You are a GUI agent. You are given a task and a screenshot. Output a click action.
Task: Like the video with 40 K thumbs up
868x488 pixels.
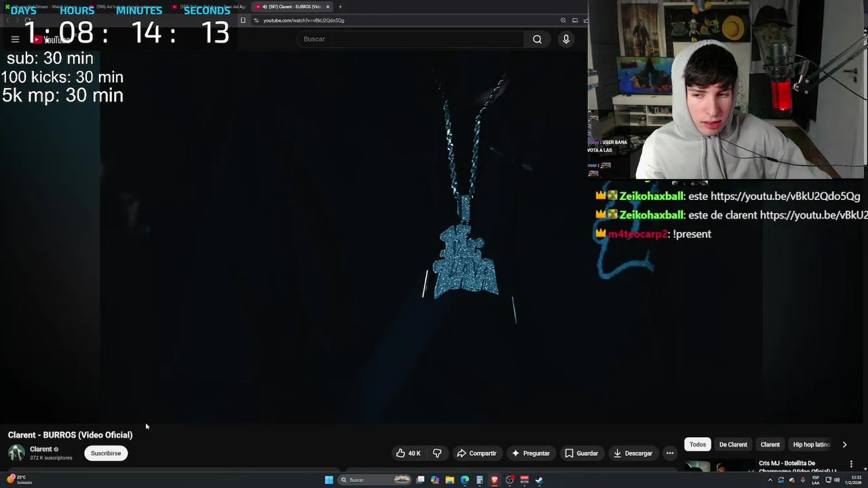click(408, 453)
